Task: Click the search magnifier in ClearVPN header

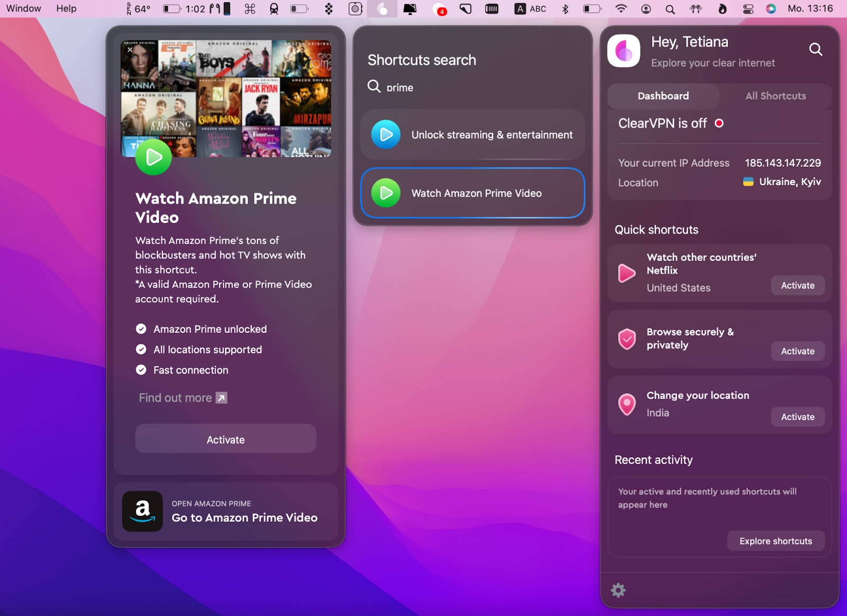Action: (x=815, y=50)
